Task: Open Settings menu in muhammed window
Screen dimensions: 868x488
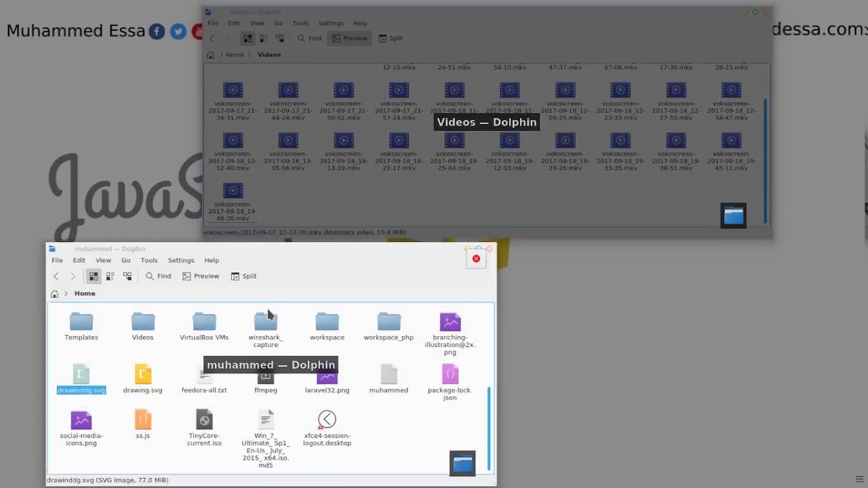Action: coord(181,260)
